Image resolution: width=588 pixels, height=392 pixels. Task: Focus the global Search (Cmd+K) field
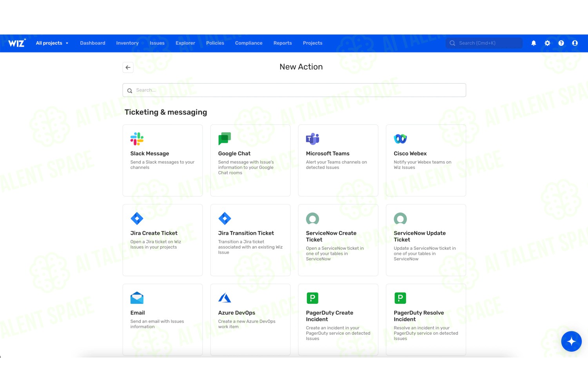[484, 43]
